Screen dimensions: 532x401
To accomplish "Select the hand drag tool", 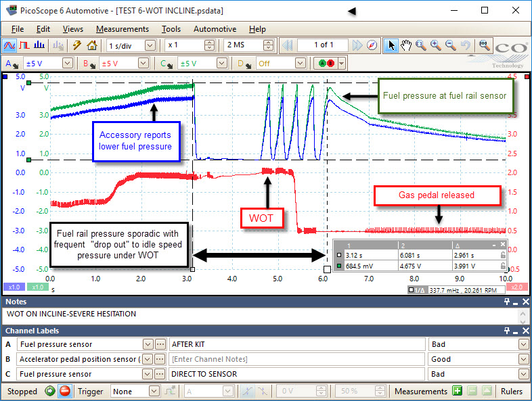I will point(406,45).
